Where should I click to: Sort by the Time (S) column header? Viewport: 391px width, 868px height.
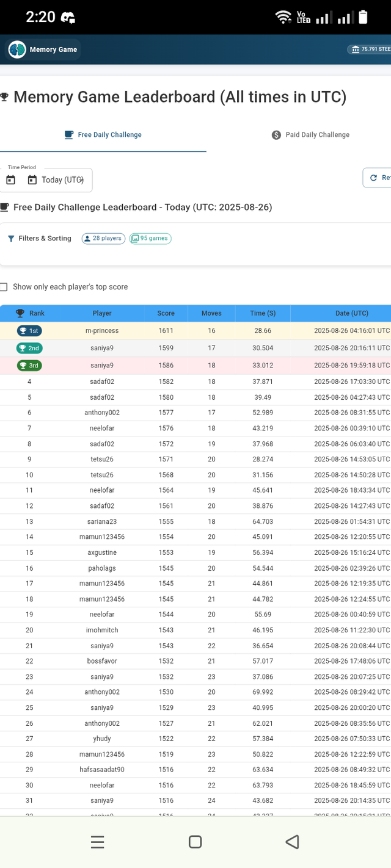[x=263, y=313]
